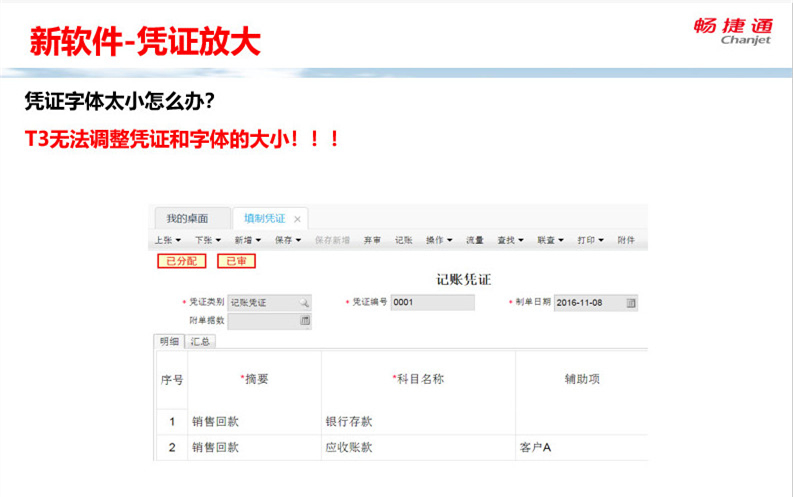The image size is (793, 497).
Task: Click the 科目名称 column header
Action: tap(418, 379)
